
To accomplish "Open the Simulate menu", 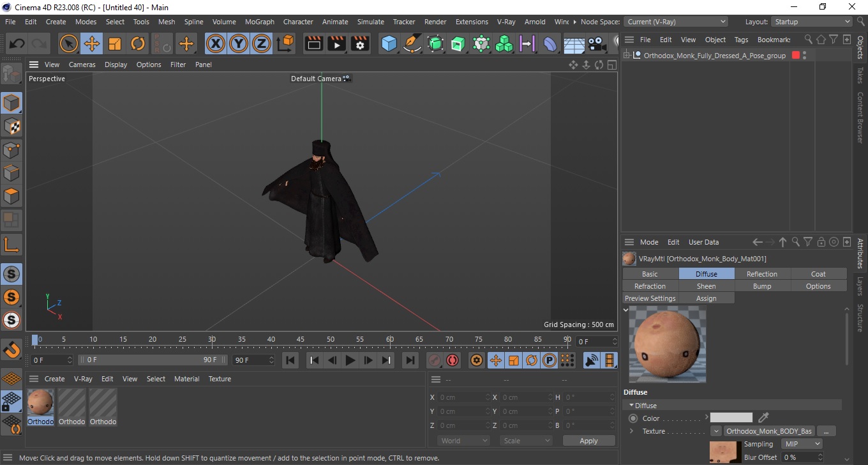I will tap(370, 22).
